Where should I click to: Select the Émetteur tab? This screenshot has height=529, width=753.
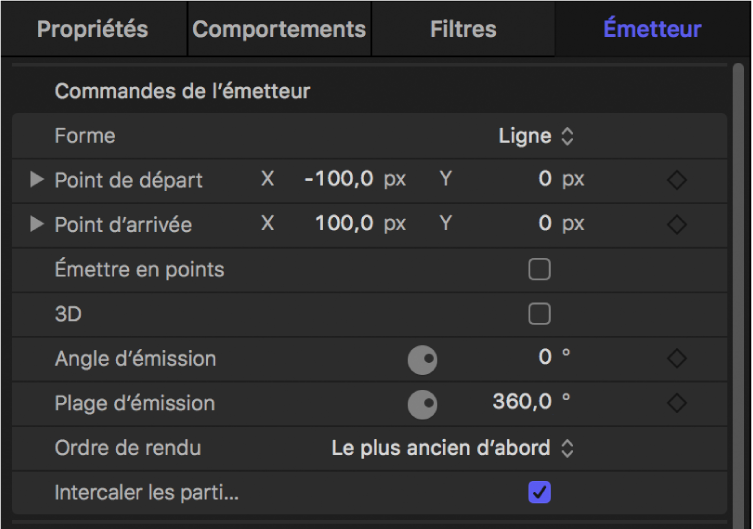pyautogui.click(x=652, y=29)
